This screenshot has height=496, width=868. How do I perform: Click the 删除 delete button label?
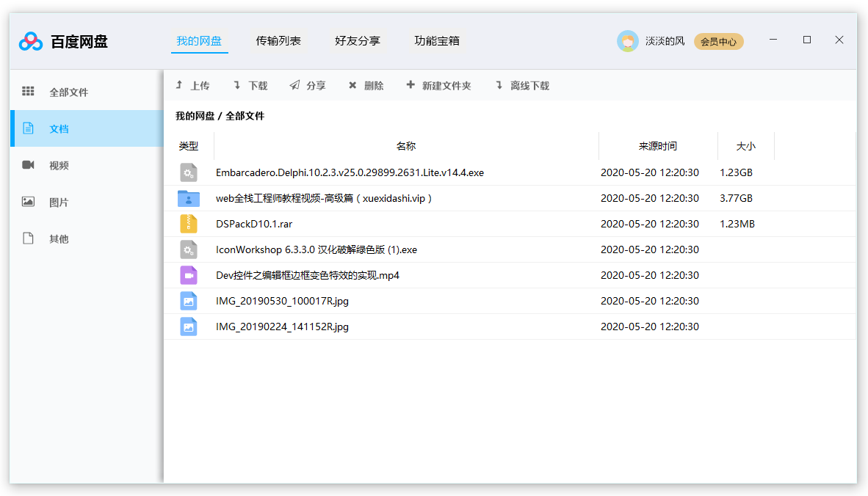pyautogui.click(x=374, y=86)
